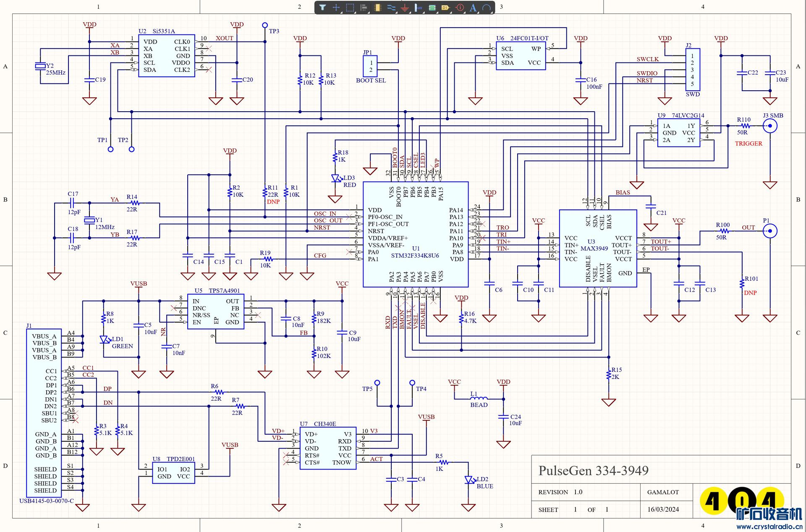
Task: Click the PulseGen 334-3949 title text
Action: 593,471
